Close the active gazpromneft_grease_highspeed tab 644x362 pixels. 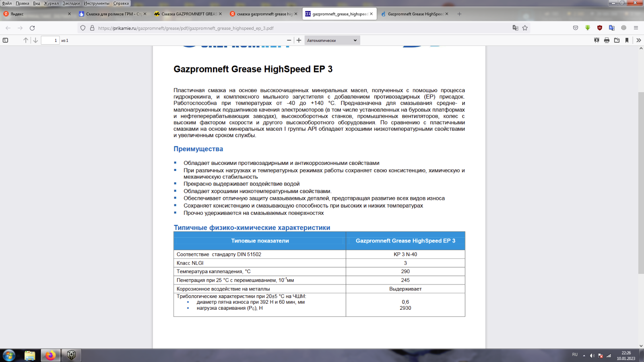pos(371,14)
